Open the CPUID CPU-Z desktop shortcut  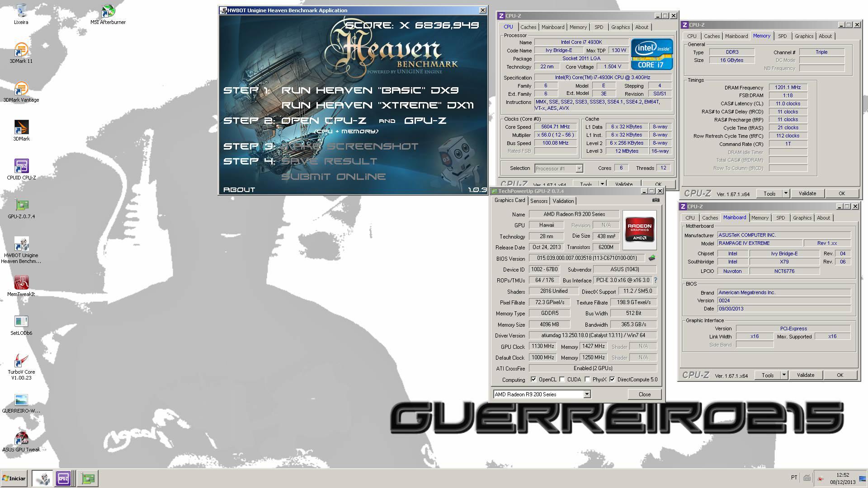coord(21,170)
